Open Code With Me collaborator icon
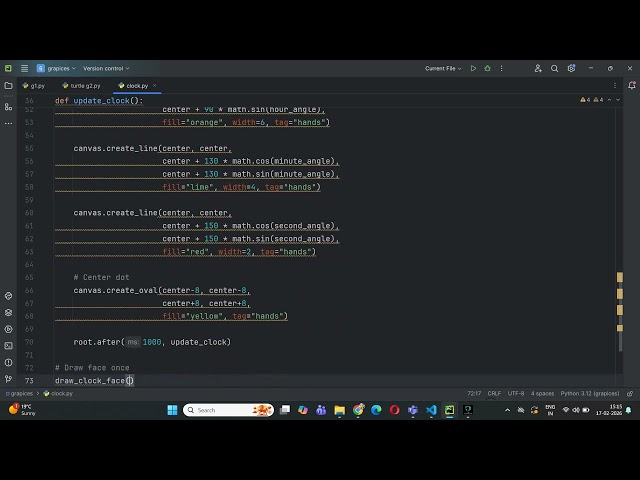This screenshot has width=640, height=480. [x=538, y=69]
